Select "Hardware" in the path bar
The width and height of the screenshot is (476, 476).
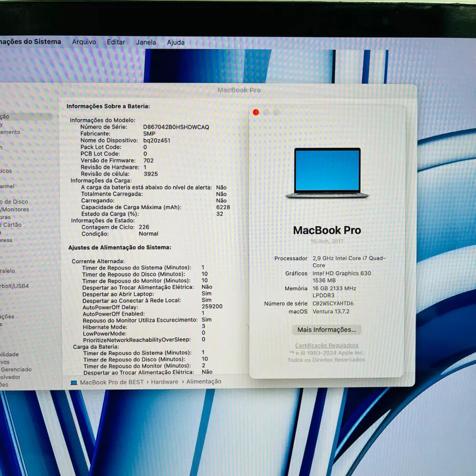point(165,382)
